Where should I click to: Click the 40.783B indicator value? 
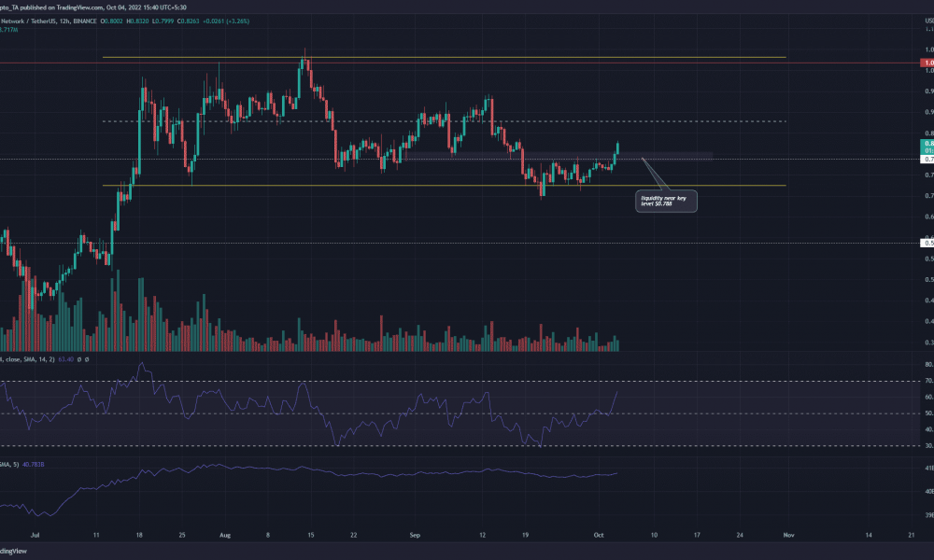click(34, 464)
